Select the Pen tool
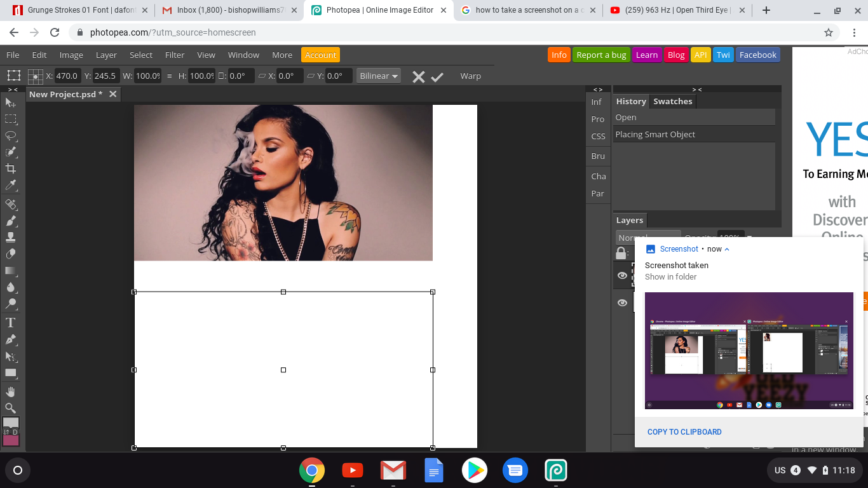The height and width of the screenshot is (488, 868). pyautogui.click(x=11, y=339)
